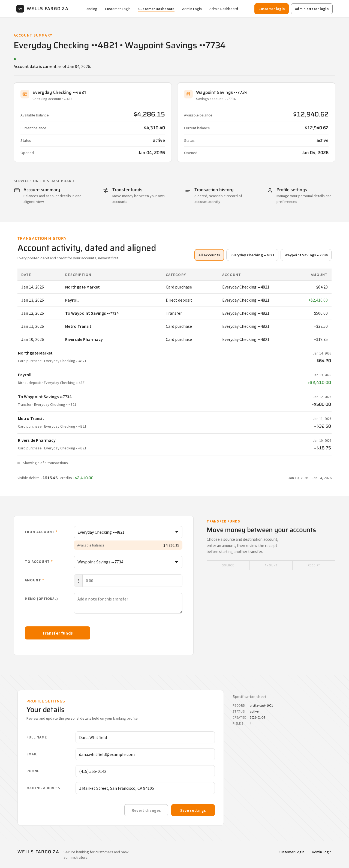Click the Profile settings person icon
Image resolution: width=349 pixels, height=868 pixels.
[270, 190]
